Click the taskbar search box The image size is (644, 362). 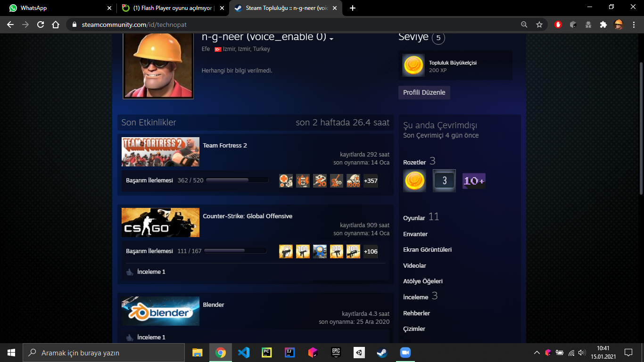coord(104,353)
